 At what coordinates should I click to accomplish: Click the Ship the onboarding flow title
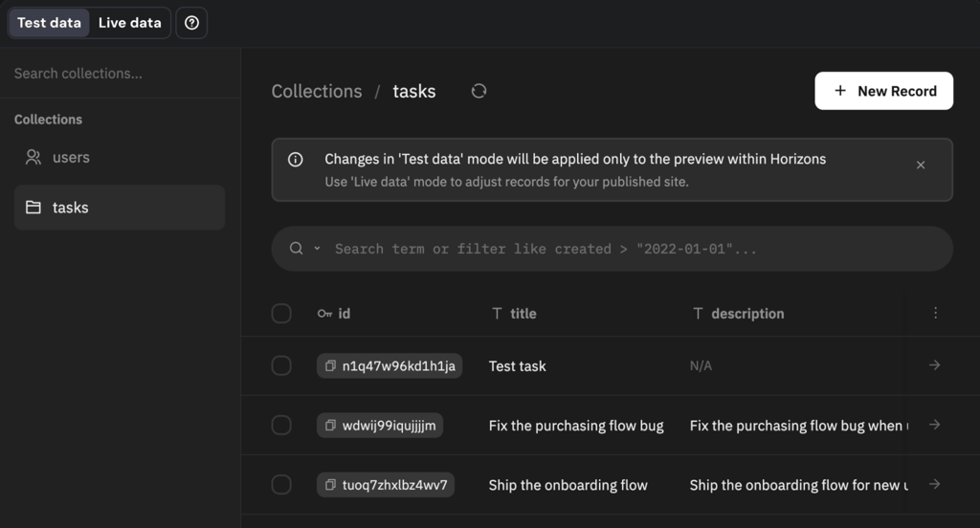(x=568, y=485)
